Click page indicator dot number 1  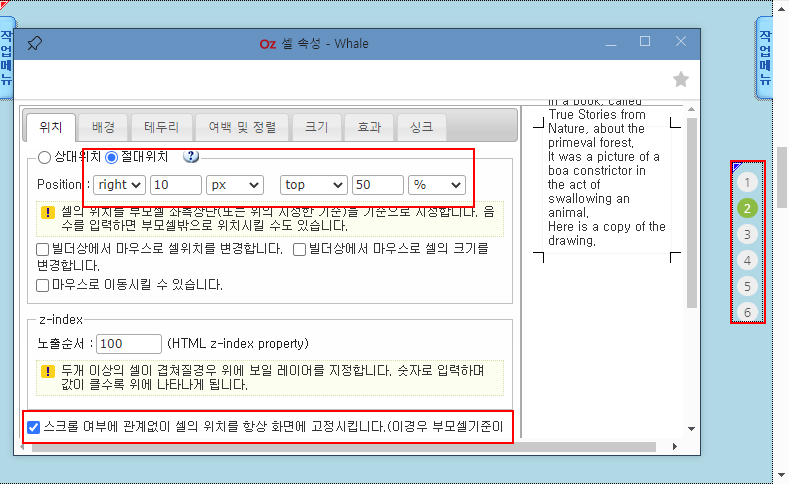(x=747, y=183)
